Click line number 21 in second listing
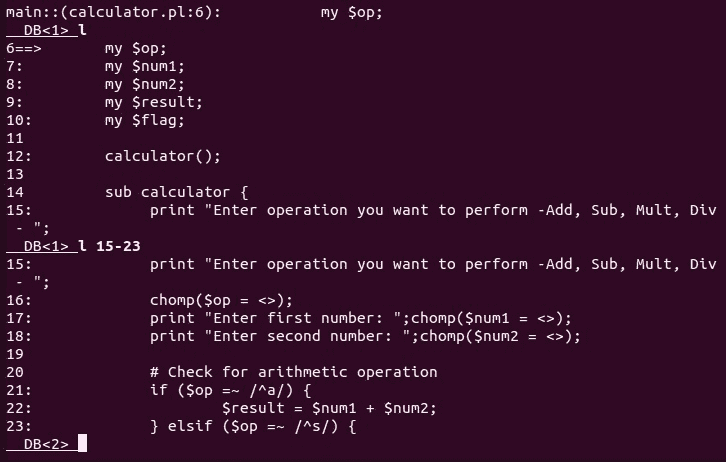This screenshot has height=462, width=726. pos(18,390)
